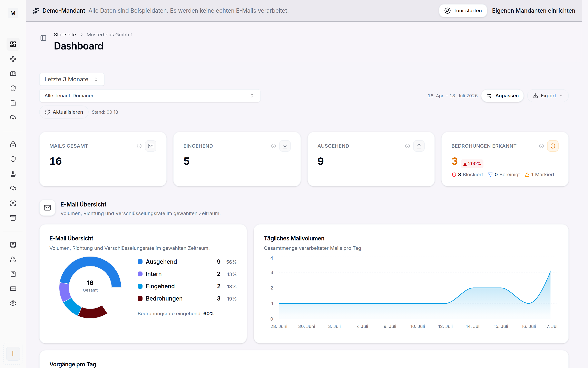This screenshot has height=368, width=588.
Task: Click the M logo at top of sidebar
Action: click(13, 13)
